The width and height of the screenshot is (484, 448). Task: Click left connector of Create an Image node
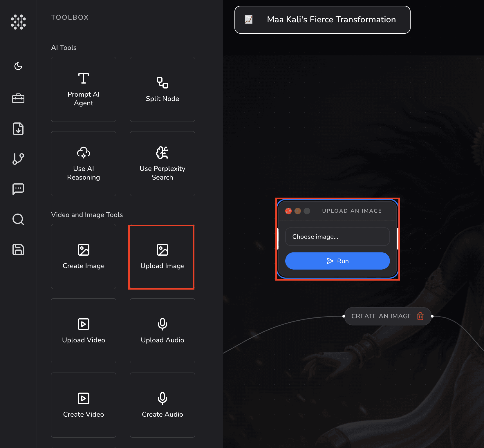(344, 316)
